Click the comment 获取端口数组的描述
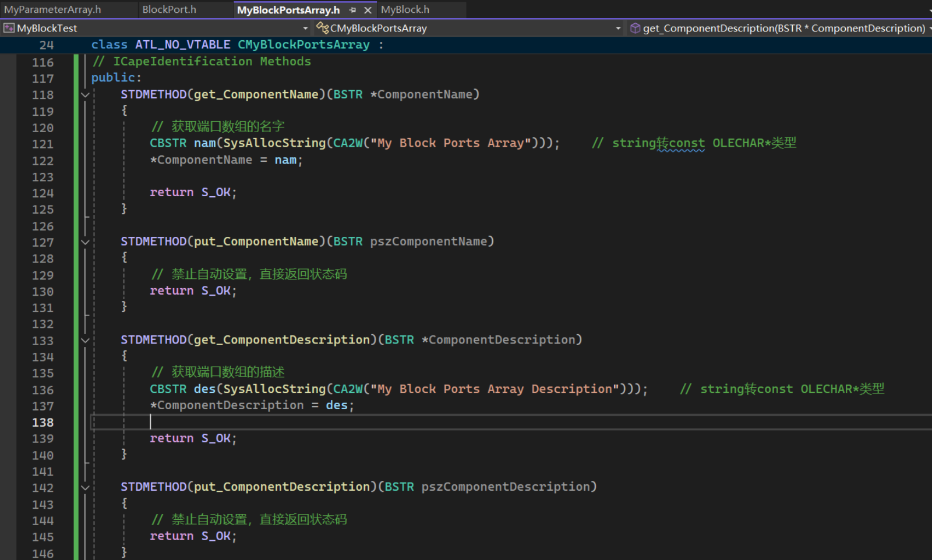This screenshot has height=560, width=932. 218,372
